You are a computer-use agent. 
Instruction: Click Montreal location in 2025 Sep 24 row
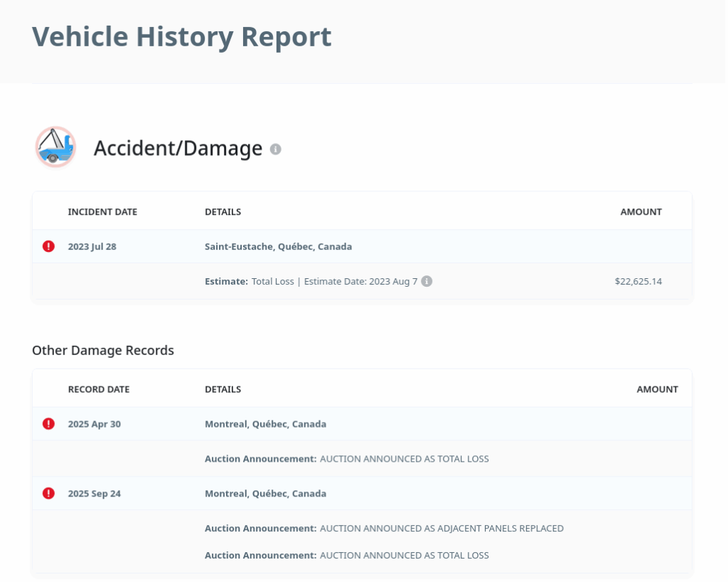265,494
